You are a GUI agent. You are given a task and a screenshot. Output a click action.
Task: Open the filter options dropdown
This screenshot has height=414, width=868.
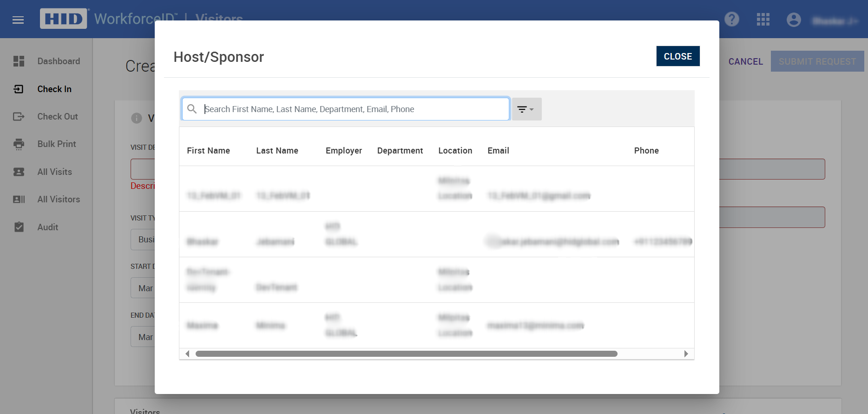point(526,109)
